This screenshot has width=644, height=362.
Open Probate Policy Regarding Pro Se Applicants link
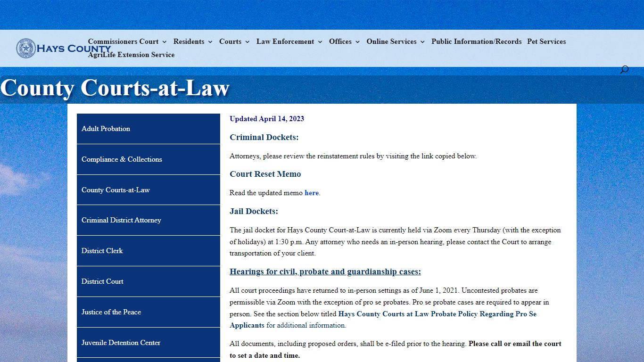(x=383, y=320)
